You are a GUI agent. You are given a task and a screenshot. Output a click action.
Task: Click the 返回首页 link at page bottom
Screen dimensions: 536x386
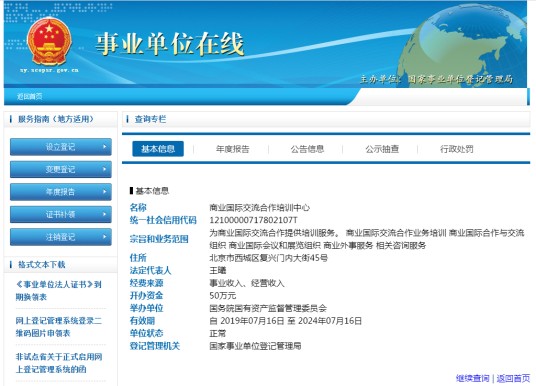513,378
